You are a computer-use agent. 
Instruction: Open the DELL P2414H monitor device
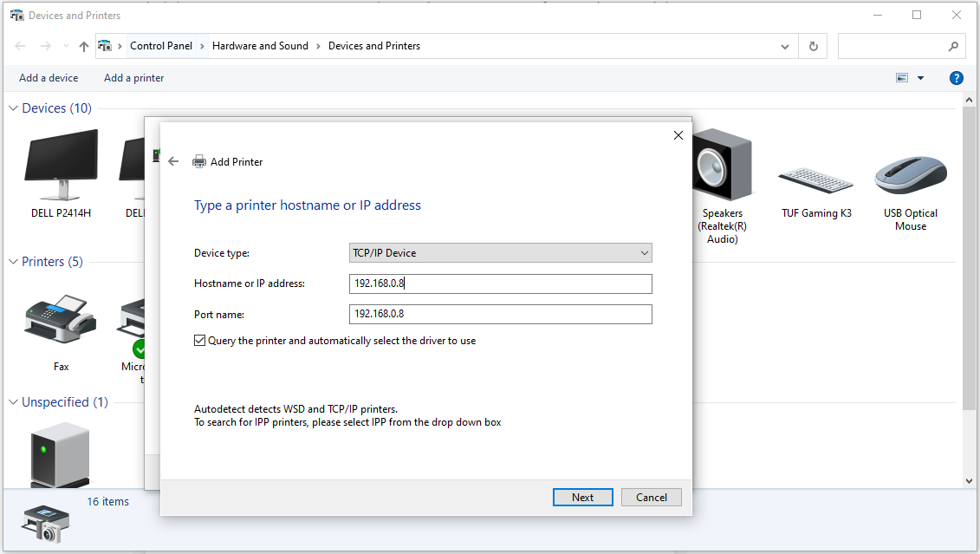61,166
